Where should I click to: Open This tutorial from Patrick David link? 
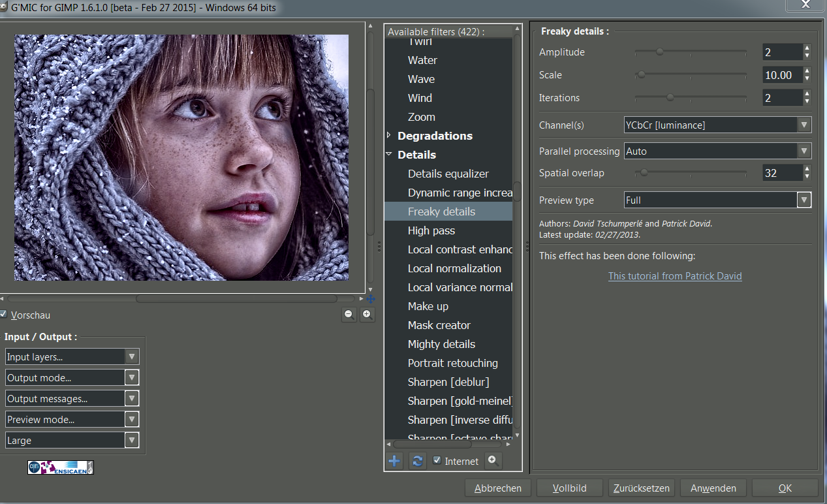675,276
